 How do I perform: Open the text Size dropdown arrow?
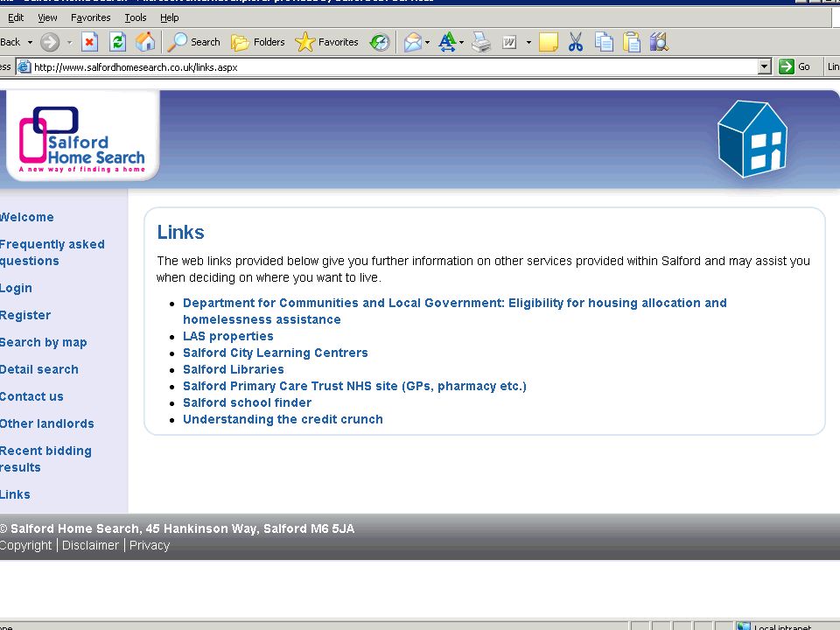pos(462,42)
